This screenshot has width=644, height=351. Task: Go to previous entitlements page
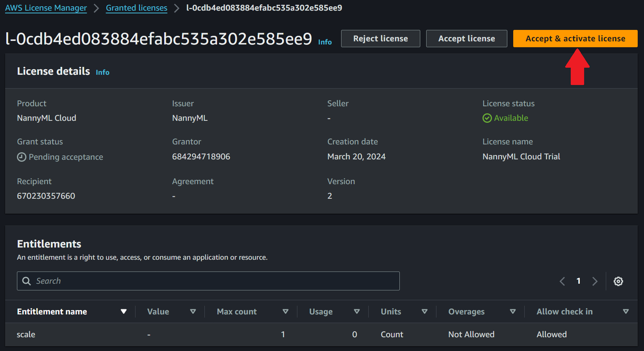coord(562,281)
